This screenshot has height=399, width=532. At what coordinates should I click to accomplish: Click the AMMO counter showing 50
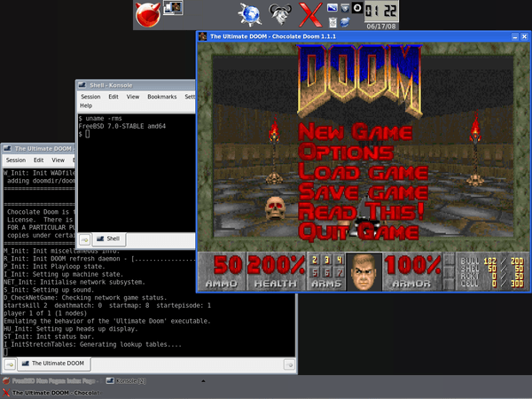(228, 265)
